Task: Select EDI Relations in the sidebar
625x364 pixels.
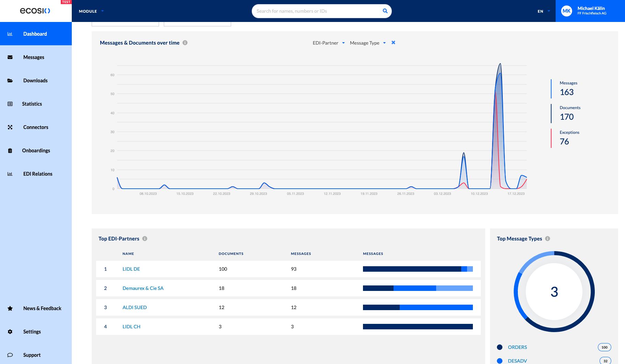Action: tap(38, 174)
